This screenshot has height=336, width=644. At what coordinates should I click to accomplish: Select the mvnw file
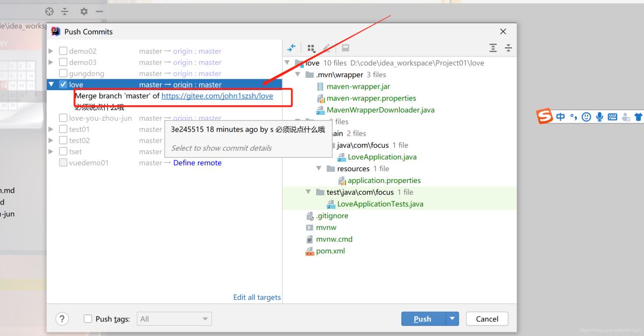click(x=326, y=228)
